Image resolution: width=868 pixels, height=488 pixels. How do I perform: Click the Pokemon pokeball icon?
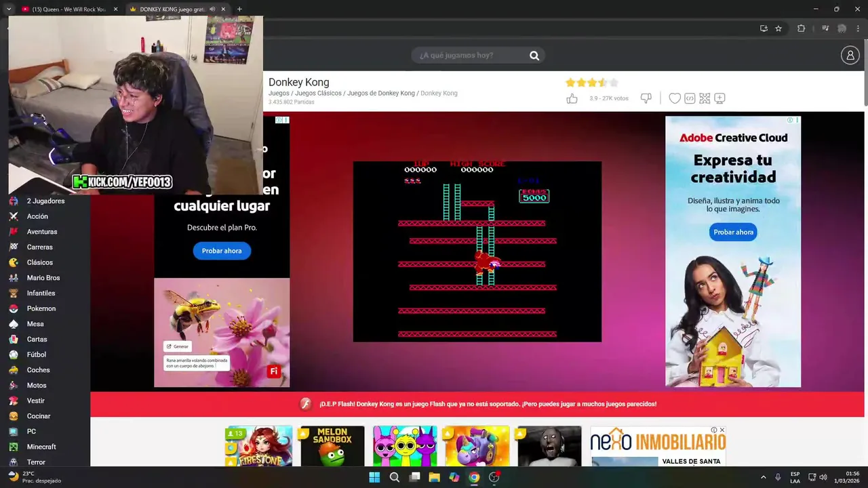14,308
